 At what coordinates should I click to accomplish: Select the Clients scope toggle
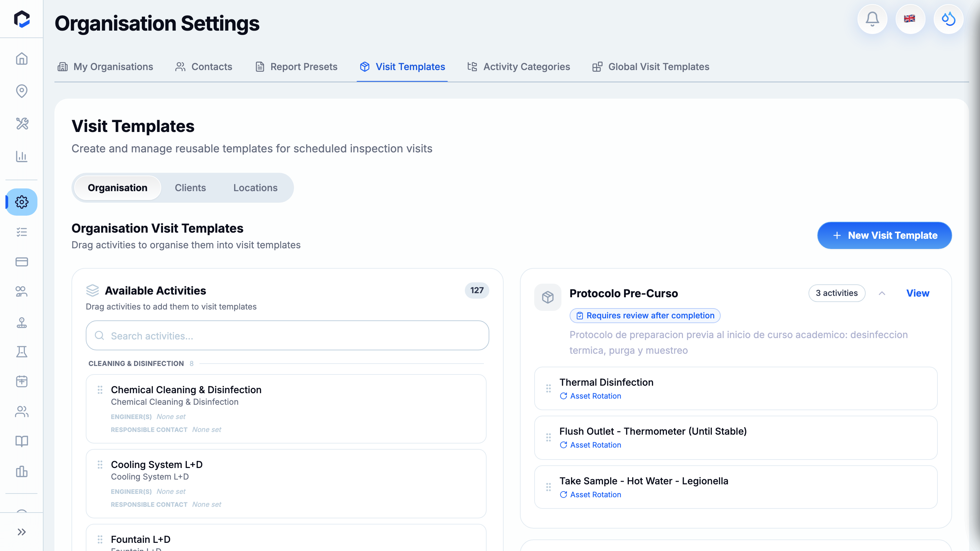click(x=190, y=188)
